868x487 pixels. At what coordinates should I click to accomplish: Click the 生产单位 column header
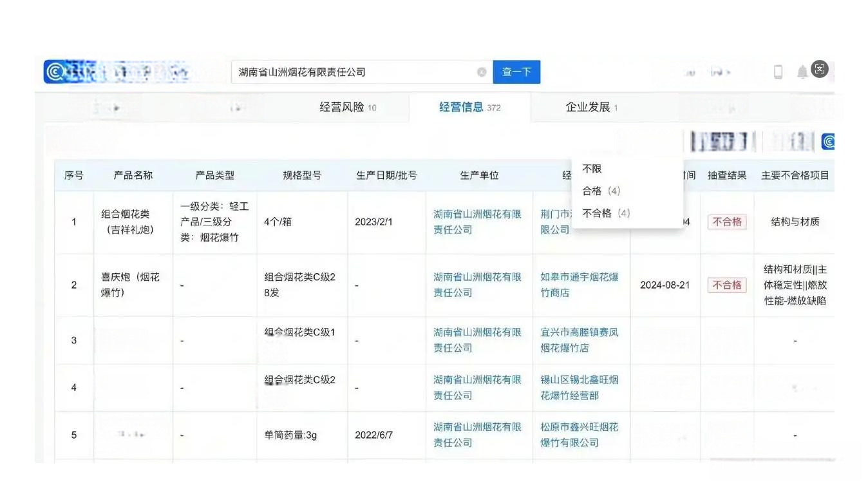[x=479, y=175]
